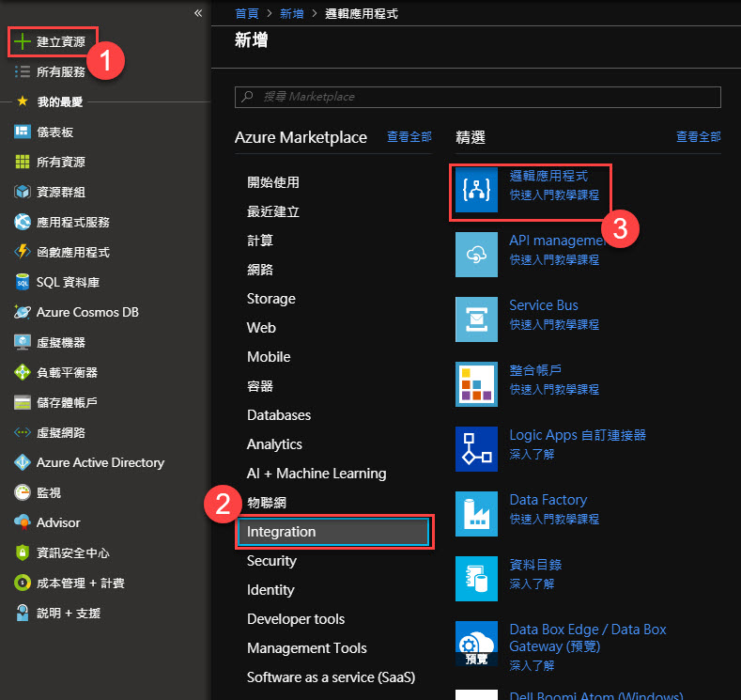The height and width of the screenshot is (700, 741).
Task: Open Azure Cosmos DB planet icon
Action: pyautogui.click(x=23, y=312)
